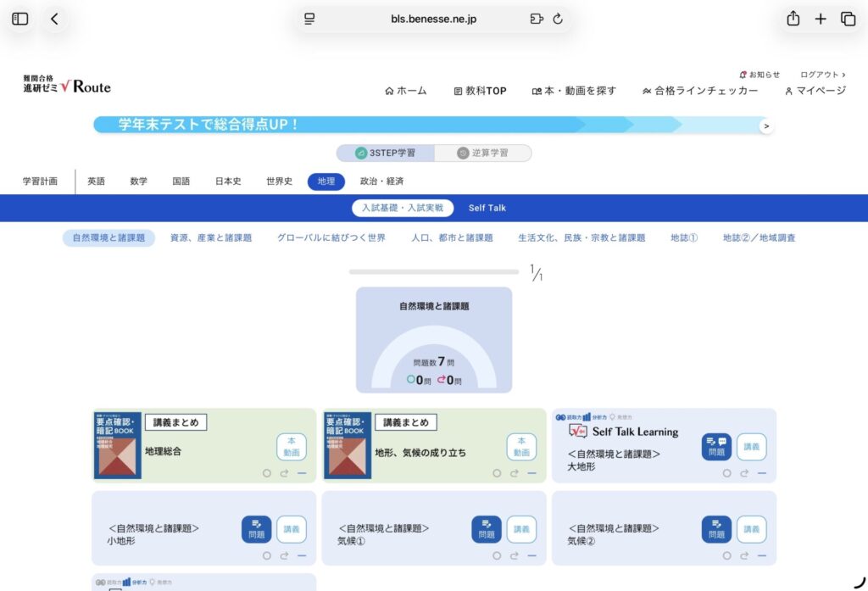Add a new Safari tab
The height and width of the screenshot is (591, 868).
[x=821, y=19]
